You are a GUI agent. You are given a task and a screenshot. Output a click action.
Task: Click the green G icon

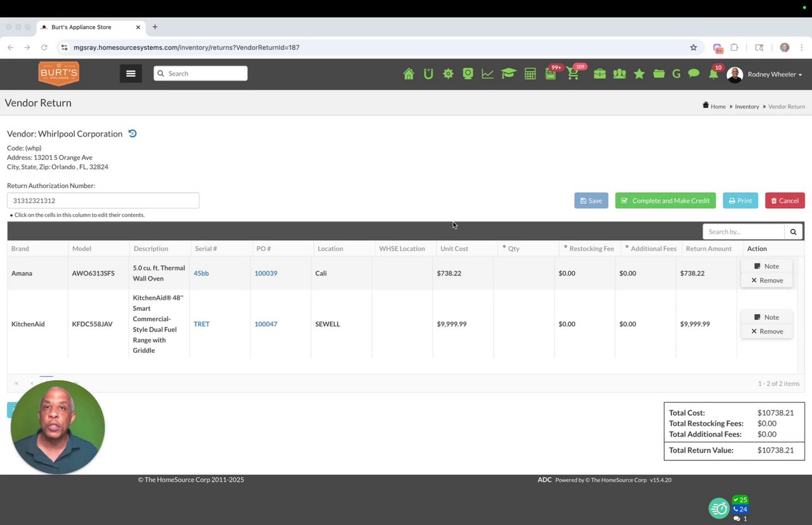(676, 74)
